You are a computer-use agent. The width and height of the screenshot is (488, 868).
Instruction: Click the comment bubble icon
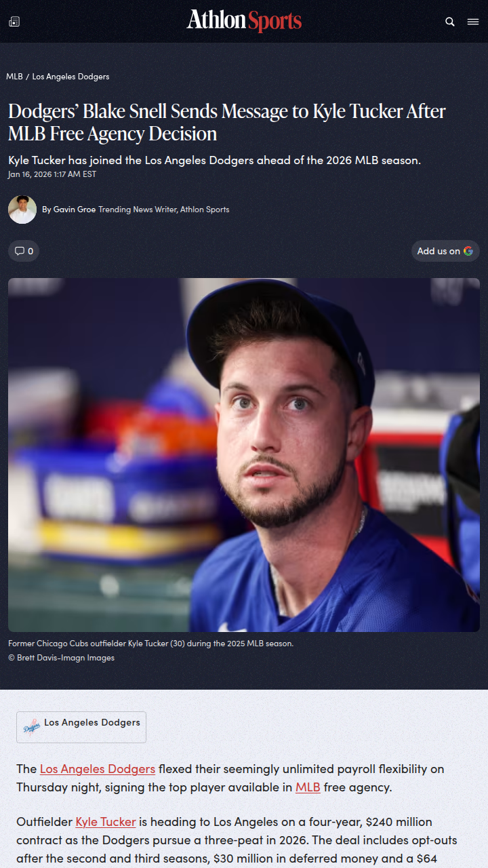click(x=20, y=251)
